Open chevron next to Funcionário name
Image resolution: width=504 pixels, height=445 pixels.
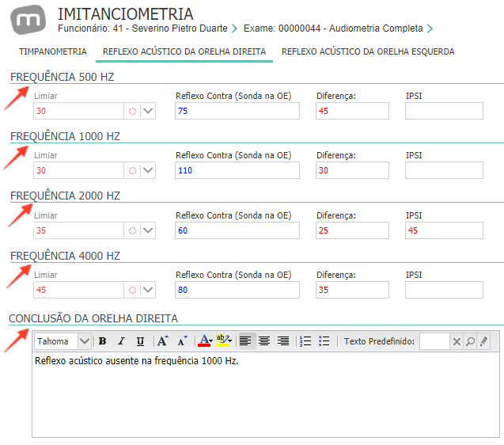(234, 29)
